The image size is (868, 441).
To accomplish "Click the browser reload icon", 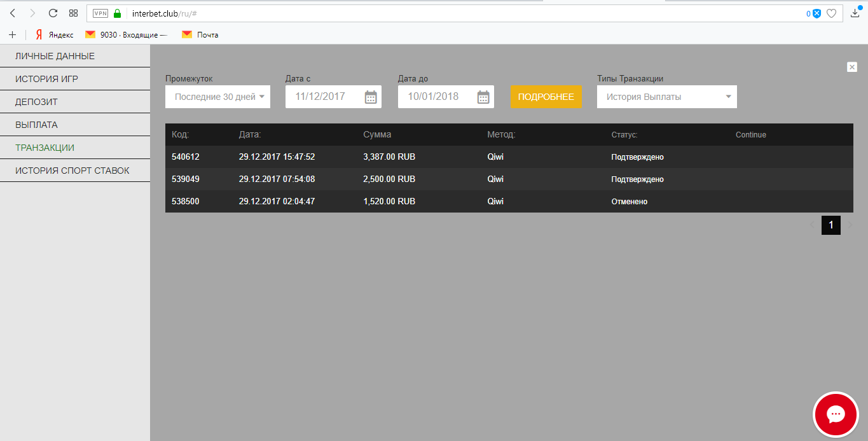I will pyautogui.click(x=53, y=13).
